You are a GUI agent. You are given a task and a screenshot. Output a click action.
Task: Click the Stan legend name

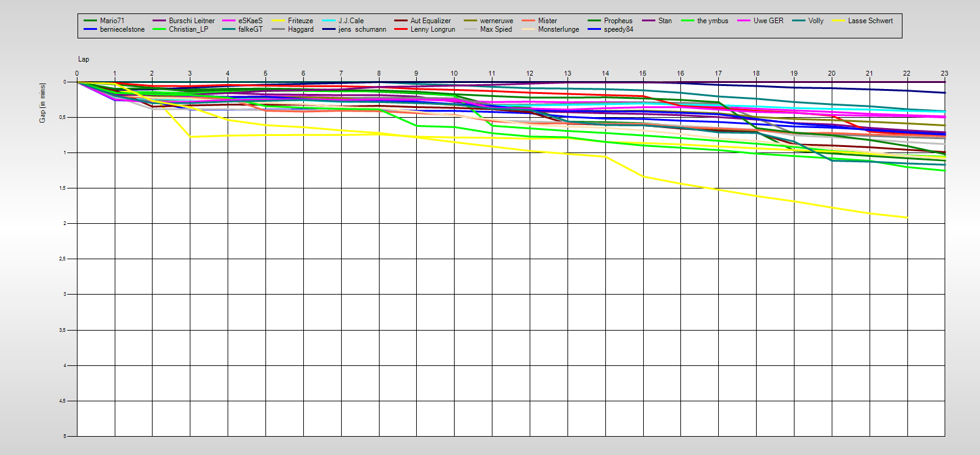[665, 21]
